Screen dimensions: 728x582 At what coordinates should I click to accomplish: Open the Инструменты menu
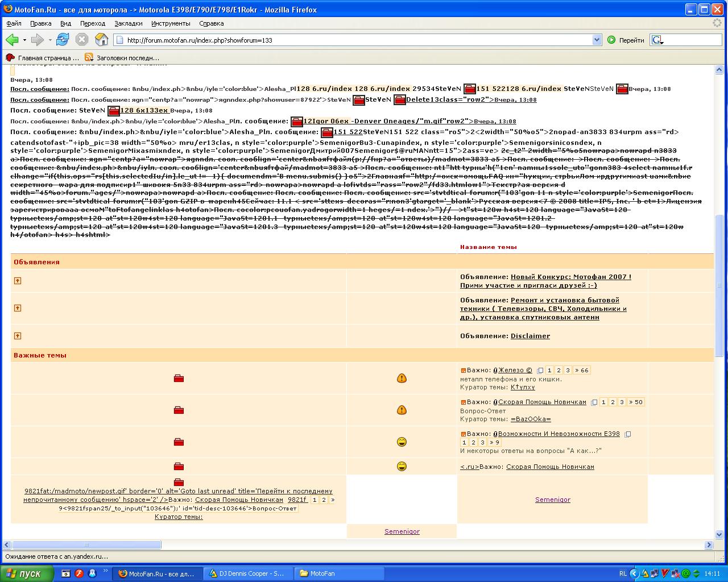171,23
